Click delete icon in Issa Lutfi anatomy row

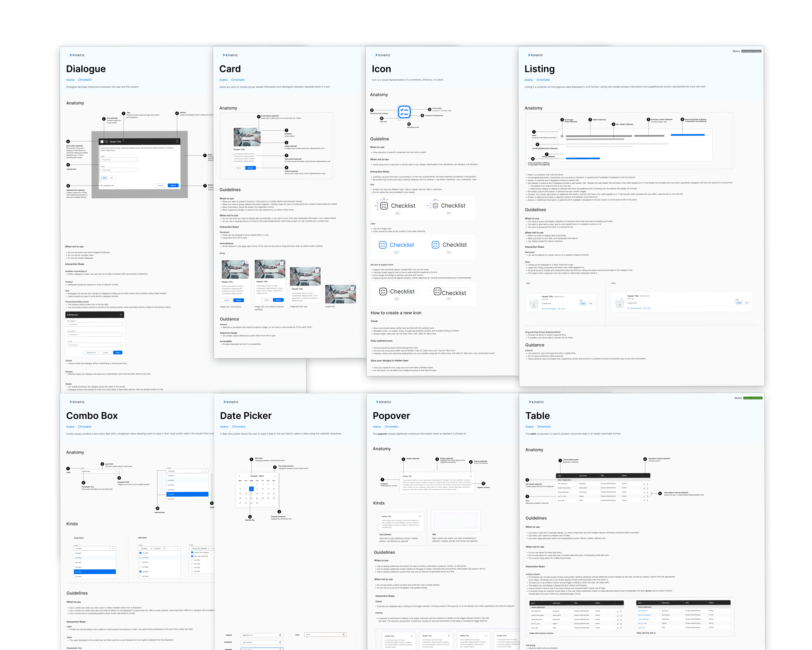(x=647, y=500)
